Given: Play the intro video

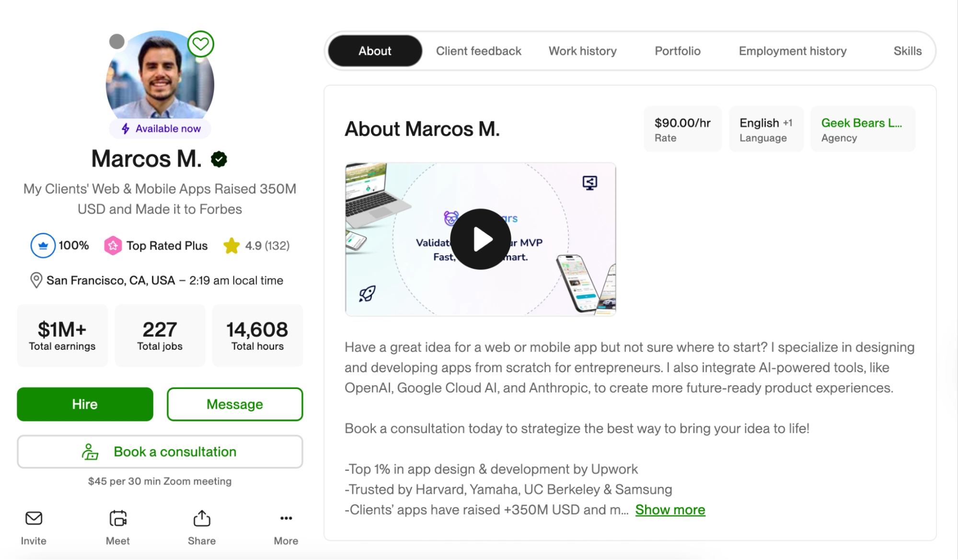Looking at the screenshot, I should tap(481, 239).
